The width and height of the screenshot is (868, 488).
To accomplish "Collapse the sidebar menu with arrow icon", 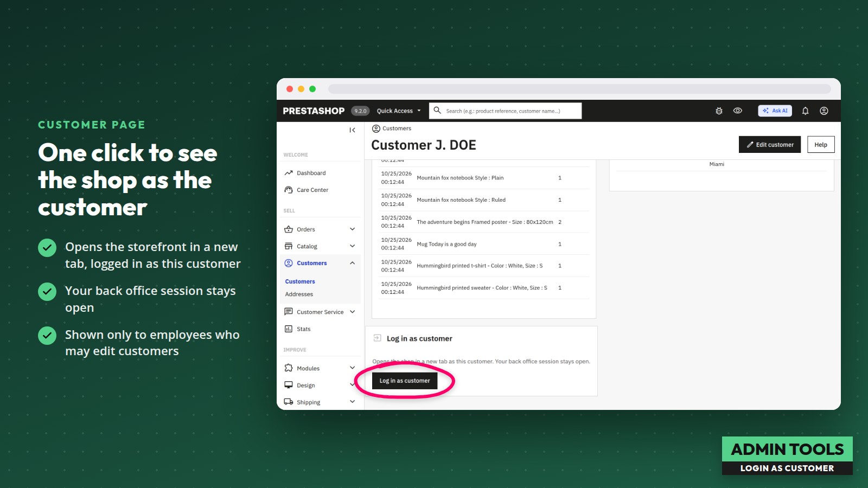I will [x=352, y=130].
